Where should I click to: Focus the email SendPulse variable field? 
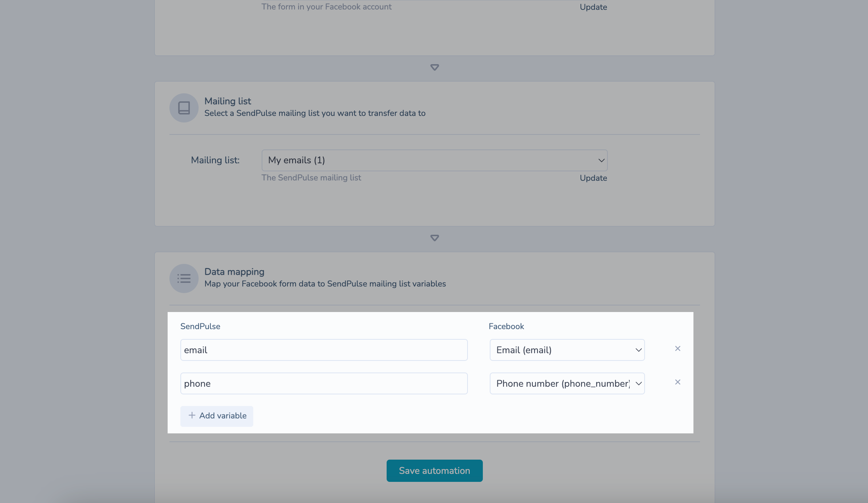[x=324, y=350]
